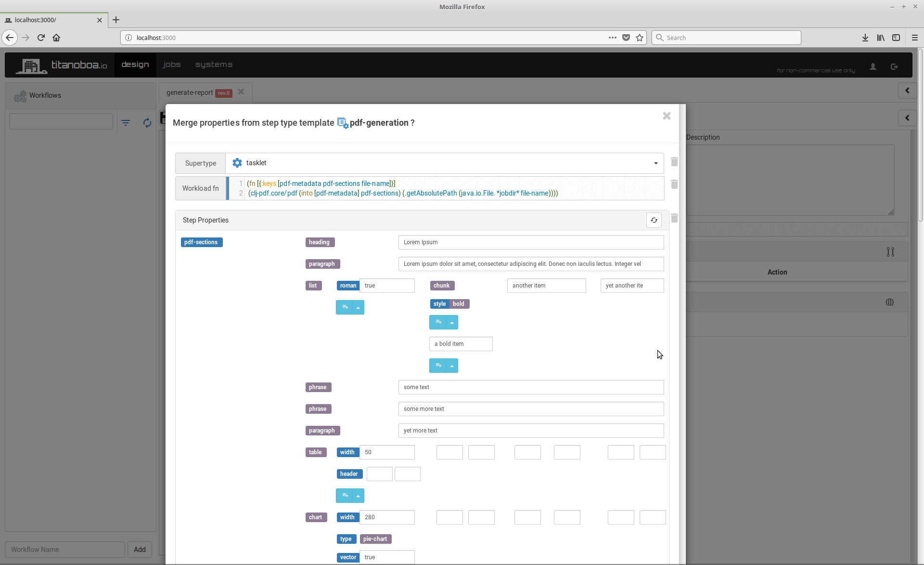924x565 pixels.
Task: Delete the Supertype row with trash icon
Action: point(674,162)
